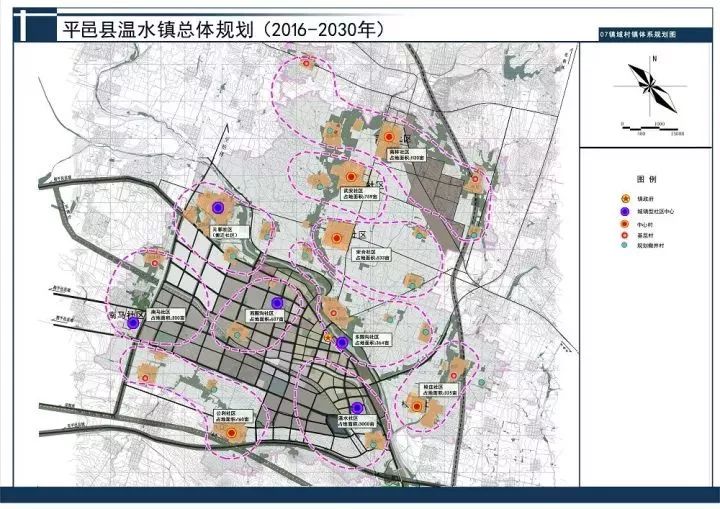Click the scale bar under the compass
Screen dimensions: 720x509
tap(651, 127)
